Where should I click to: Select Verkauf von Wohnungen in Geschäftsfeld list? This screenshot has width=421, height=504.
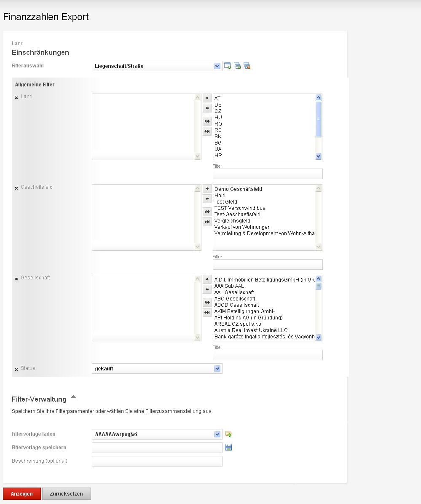[x=242, y=227]
